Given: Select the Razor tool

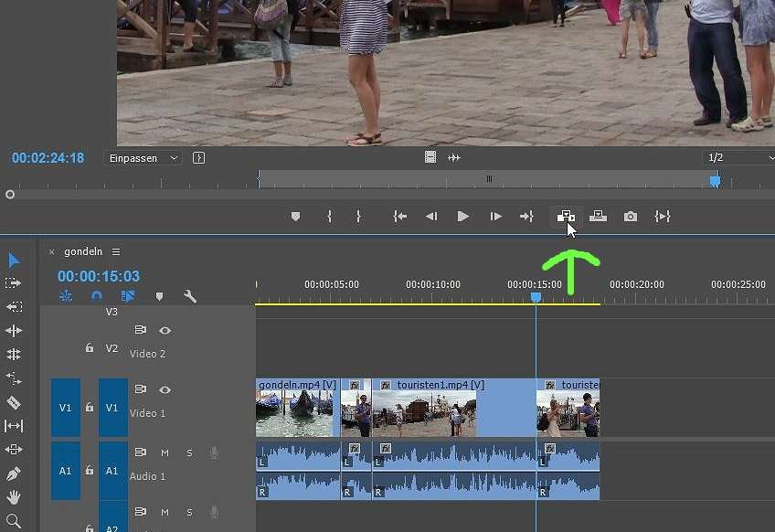Looking at the screenshot, I should (13, 404).
